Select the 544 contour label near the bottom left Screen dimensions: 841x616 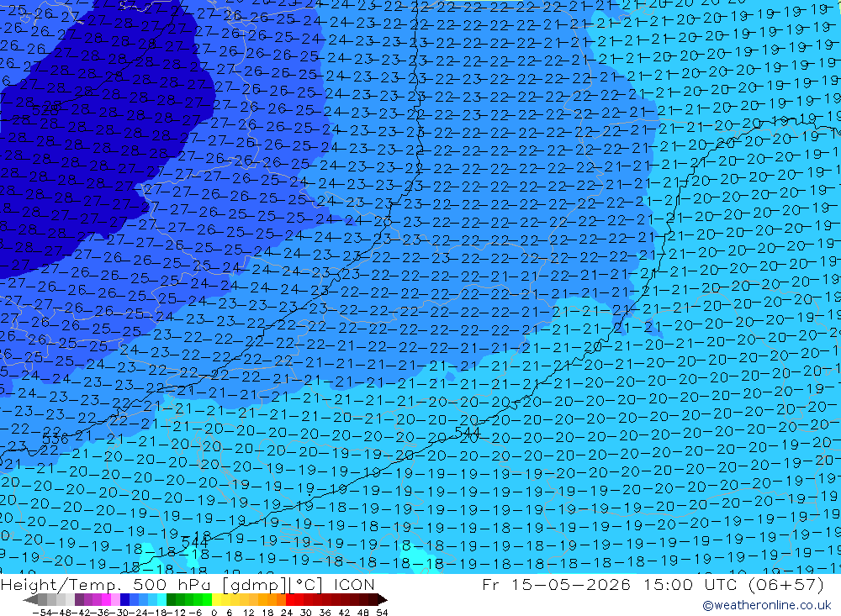pyautogui.click(x=195, y=542)
